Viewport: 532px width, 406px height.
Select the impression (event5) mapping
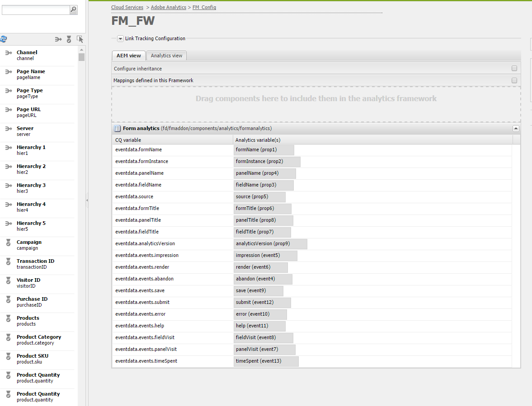click(x=265, y=256)
